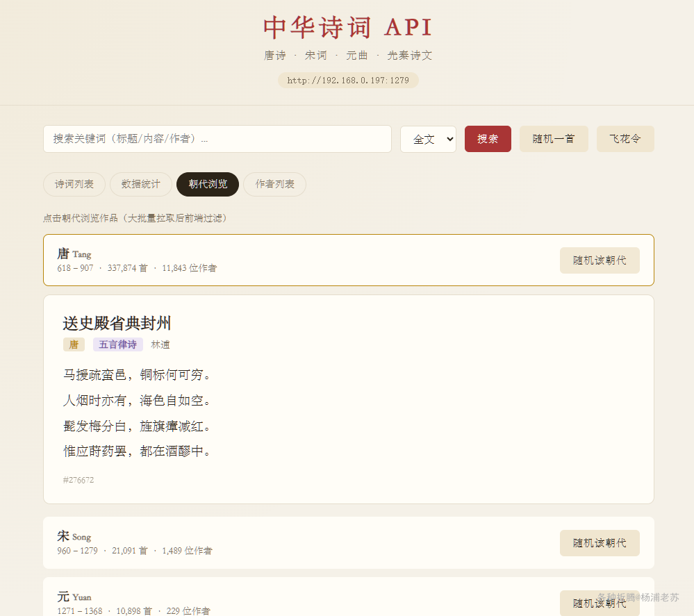Open the 飞花令 feature
The width and height of the screenshot is (694, 616).
click(625, 139)
